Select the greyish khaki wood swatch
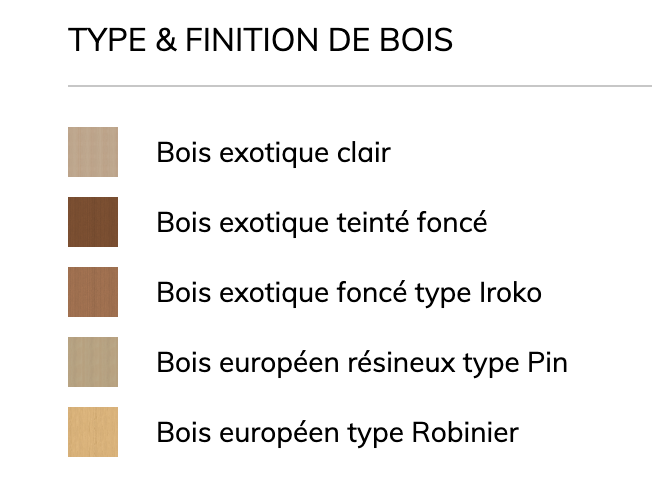 click(93, 362)
